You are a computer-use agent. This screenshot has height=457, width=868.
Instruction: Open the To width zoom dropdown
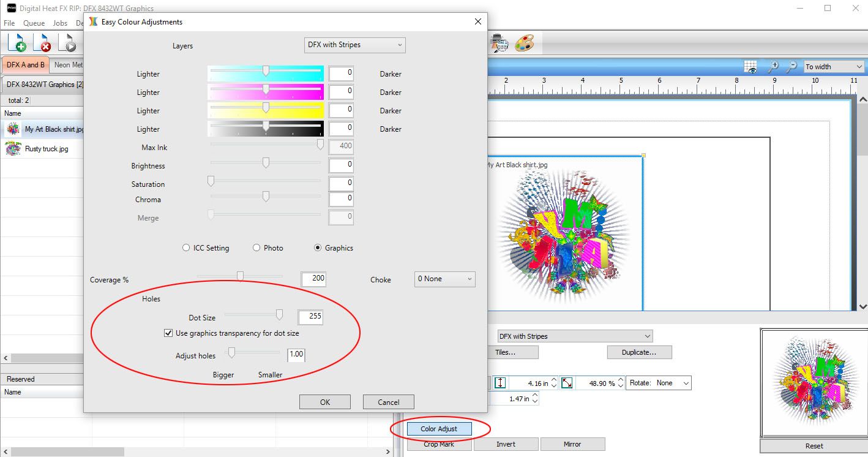tap(834, 67)
